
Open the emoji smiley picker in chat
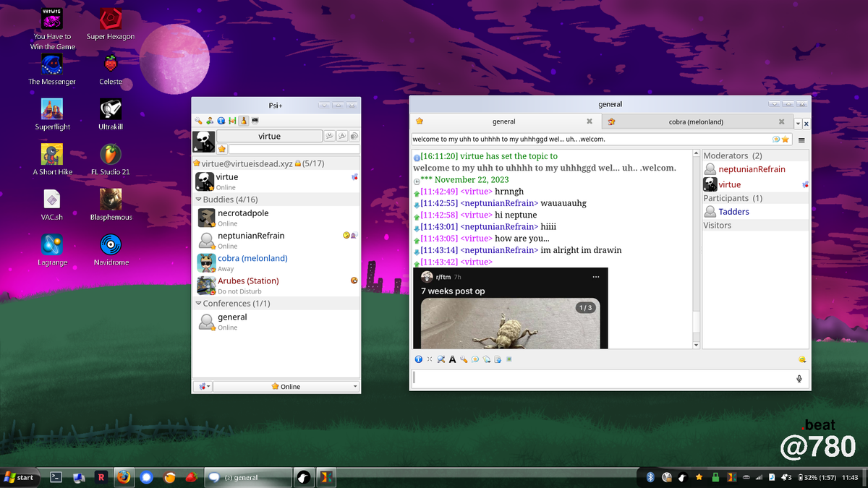click(802, 359)
